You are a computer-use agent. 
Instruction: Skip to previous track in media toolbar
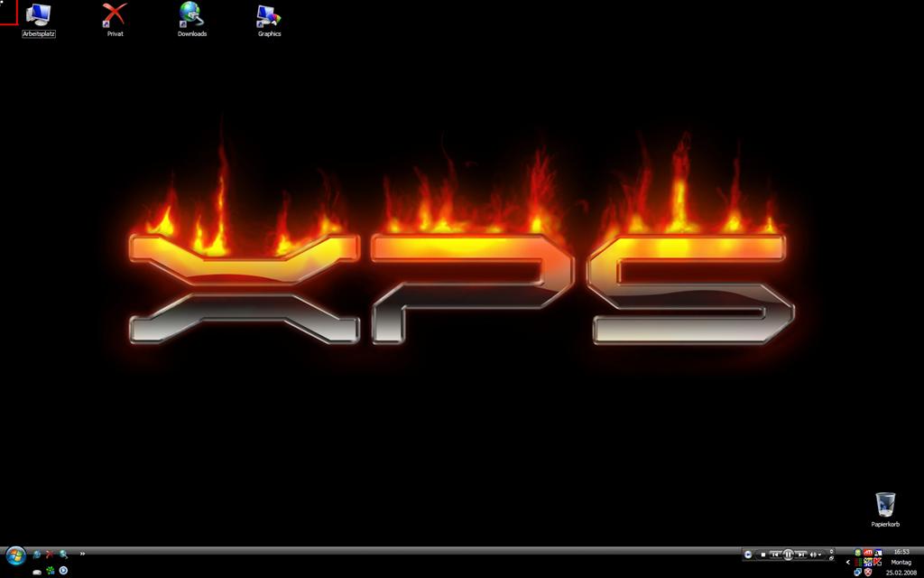point(775,555)
